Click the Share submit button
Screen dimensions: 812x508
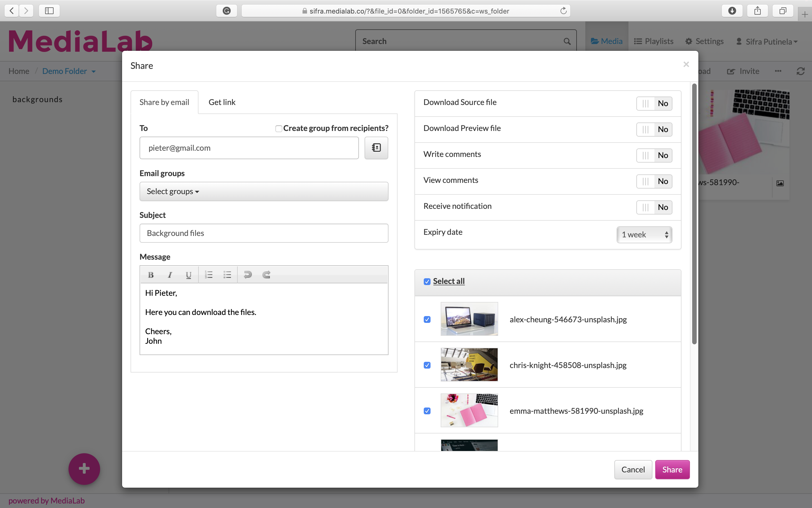tap(672, 469)
